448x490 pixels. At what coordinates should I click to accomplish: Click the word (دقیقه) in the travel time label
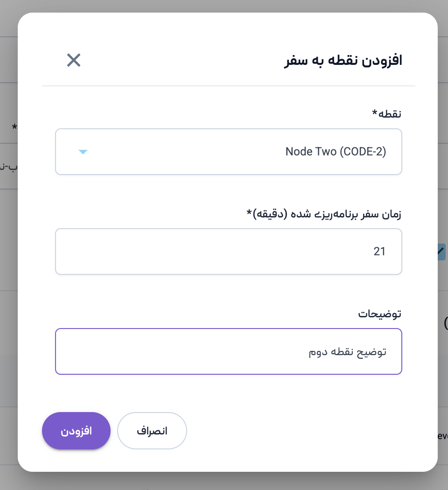click(x=270, y=214)
